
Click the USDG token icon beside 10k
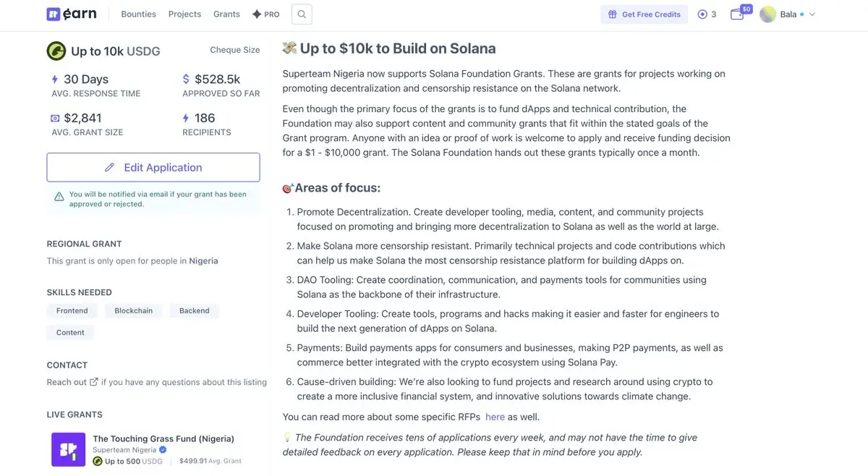tap(56, 51)
